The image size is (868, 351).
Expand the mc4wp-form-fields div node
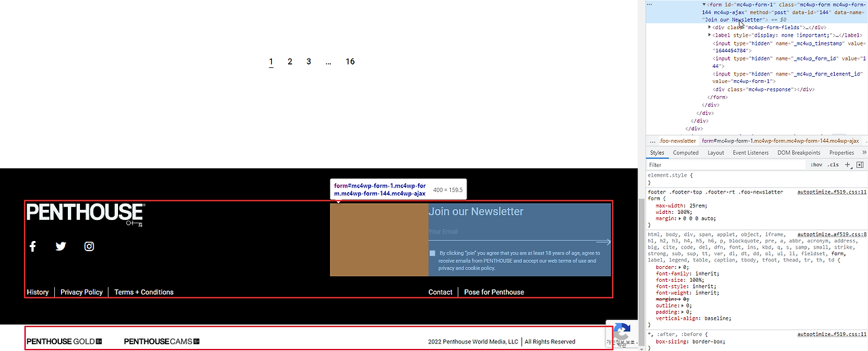click(709, 27)
